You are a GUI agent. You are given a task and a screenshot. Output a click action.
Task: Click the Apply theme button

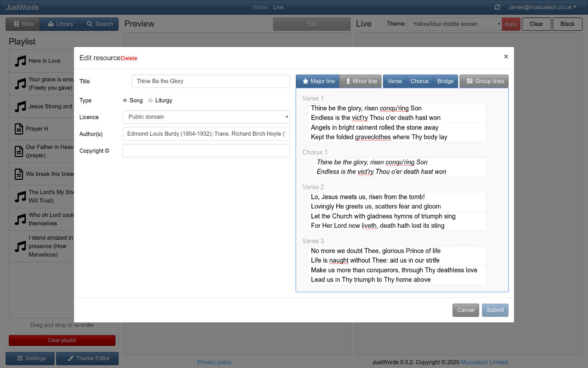(511, 24)
